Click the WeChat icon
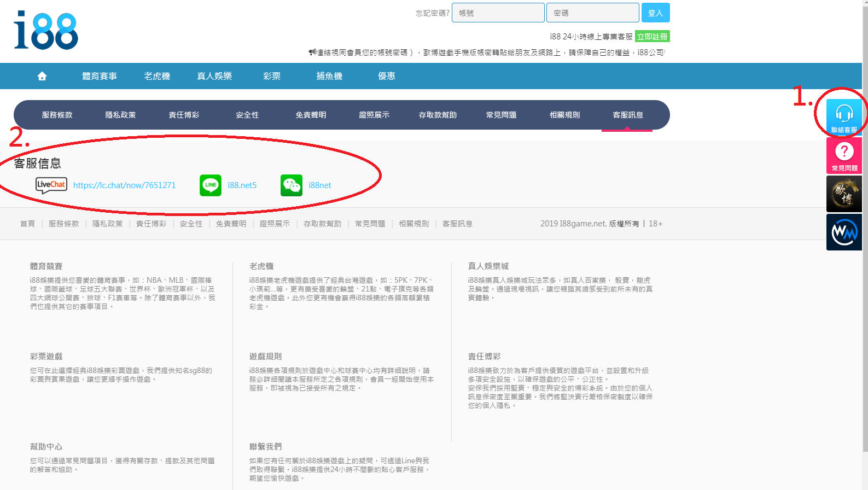 point(292,185)
